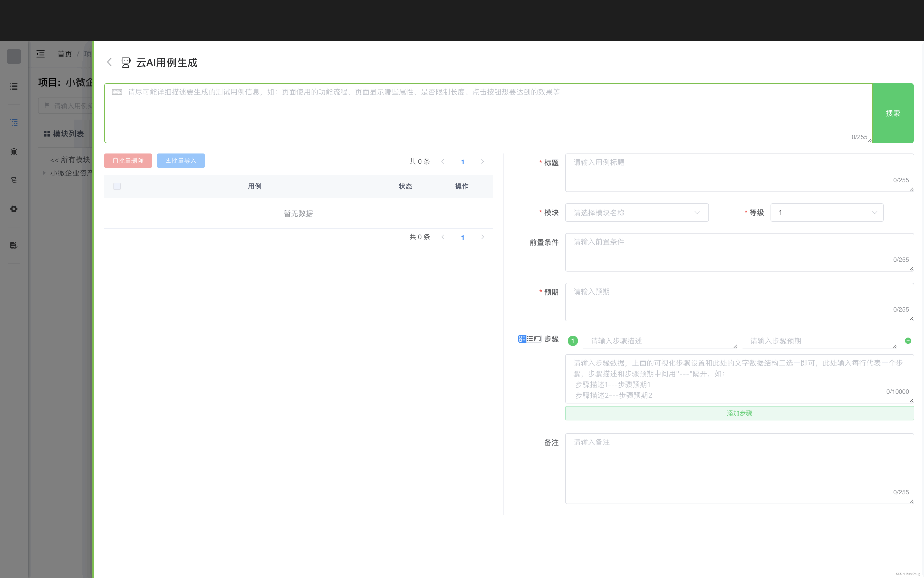
Task: Go back using the left arrow beside 云AI用例生成
Action: [x=109, y=62]
